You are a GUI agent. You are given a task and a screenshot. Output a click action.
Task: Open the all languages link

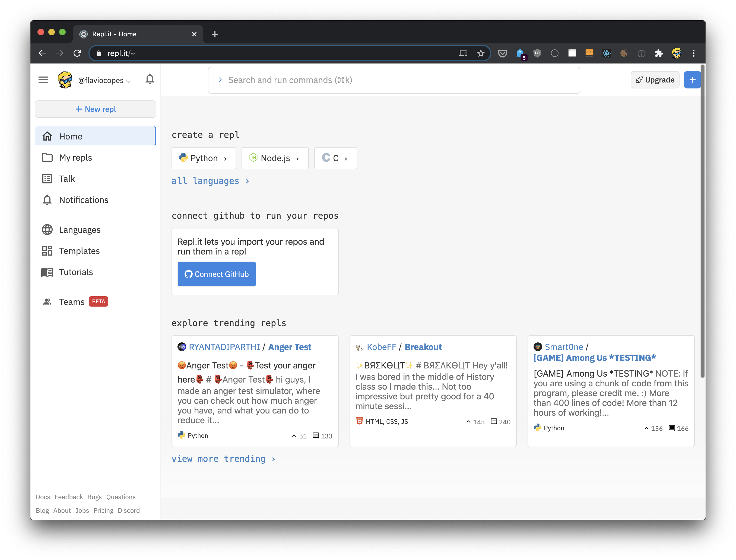tap(210, 181)
